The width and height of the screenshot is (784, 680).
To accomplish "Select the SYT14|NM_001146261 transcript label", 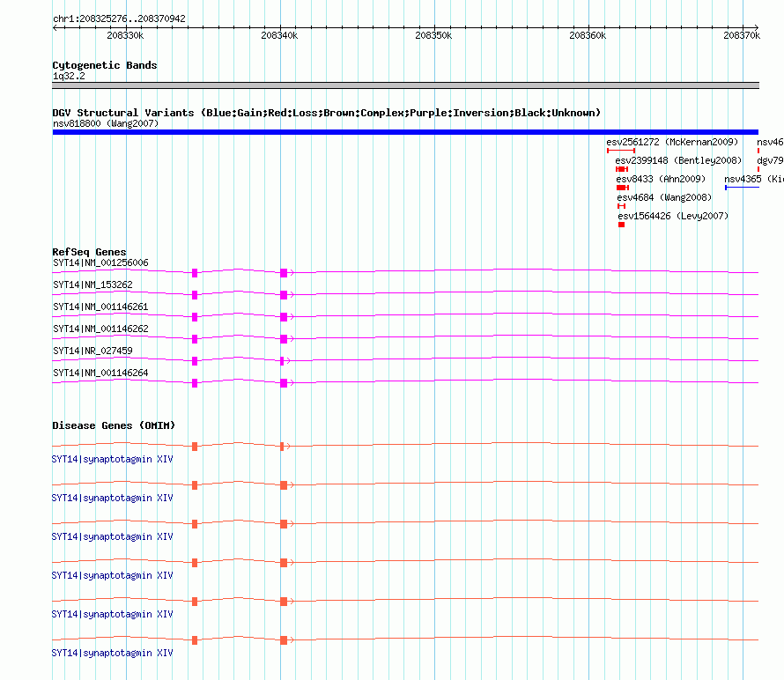I will click(x=100, y=307).
